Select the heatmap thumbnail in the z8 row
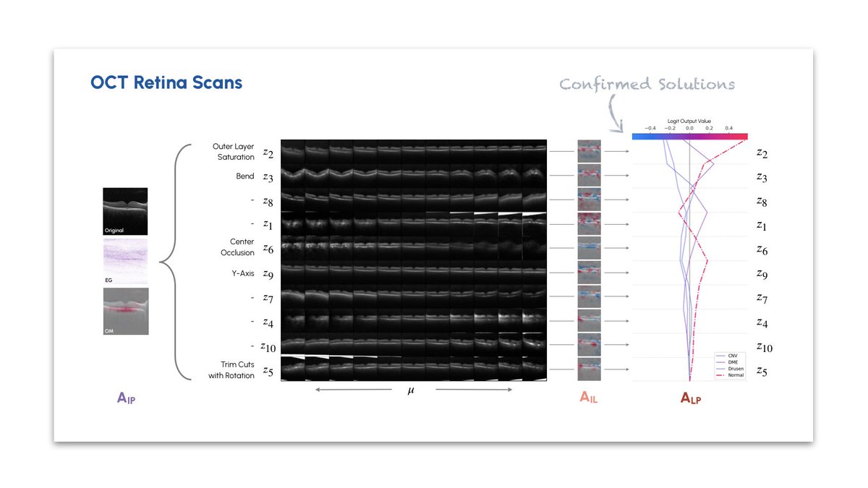Screen dimensions: 868x488 (590, 200)
